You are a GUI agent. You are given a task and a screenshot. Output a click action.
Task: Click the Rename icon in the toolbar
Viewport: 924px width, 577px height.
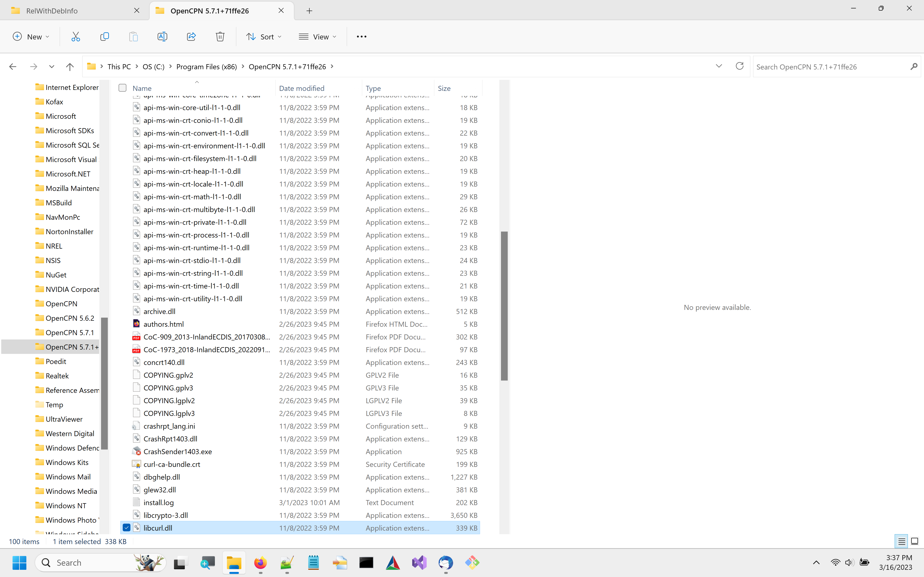pos(162,36)
